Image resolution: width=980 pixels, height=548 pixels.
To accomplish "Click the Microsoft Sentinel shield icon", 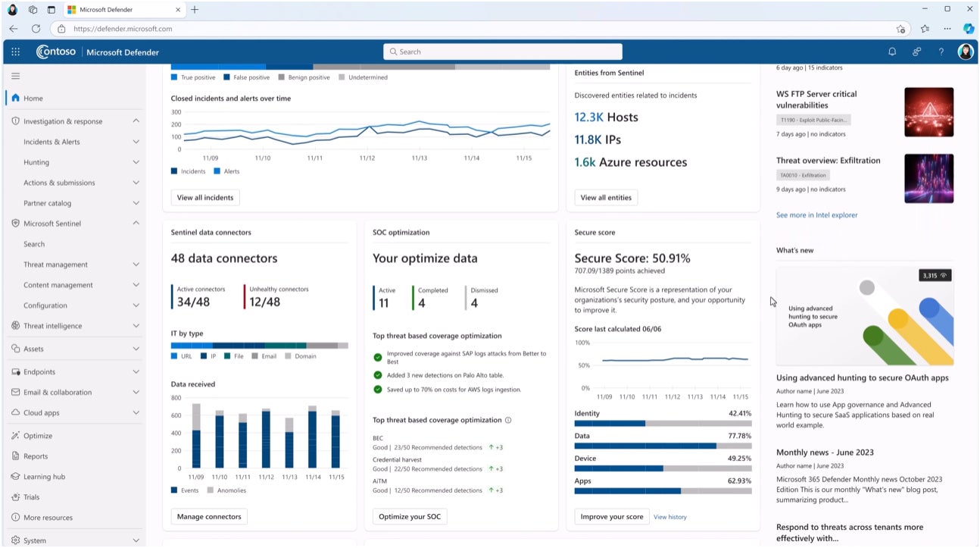I will 15,224.
